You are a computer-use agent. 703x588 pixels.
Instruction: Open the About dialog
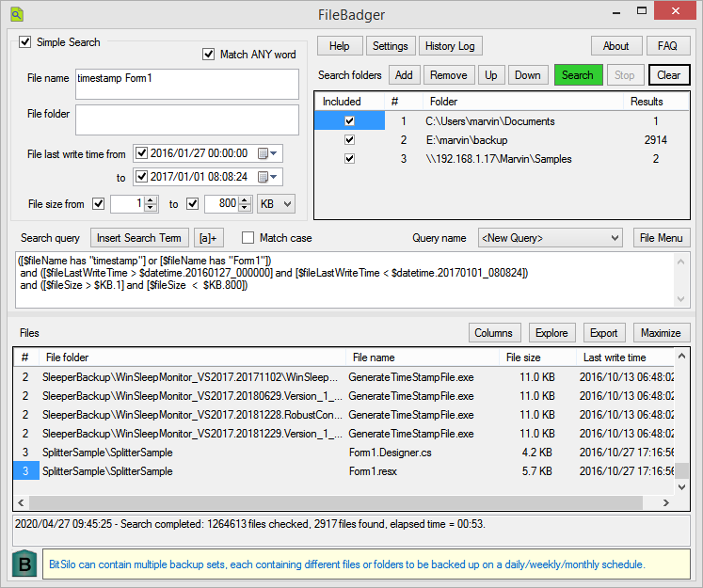point(616,46)
